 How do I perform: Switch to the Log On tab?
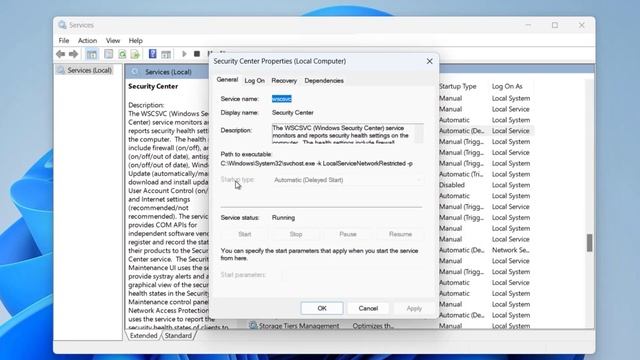[255, 81]
